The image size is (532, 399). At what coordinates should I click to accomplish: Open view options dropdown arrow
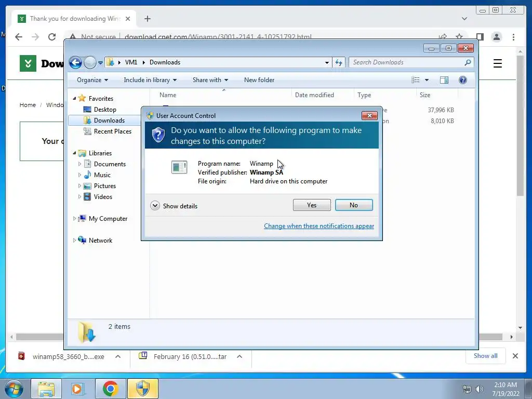coord(427,80)
